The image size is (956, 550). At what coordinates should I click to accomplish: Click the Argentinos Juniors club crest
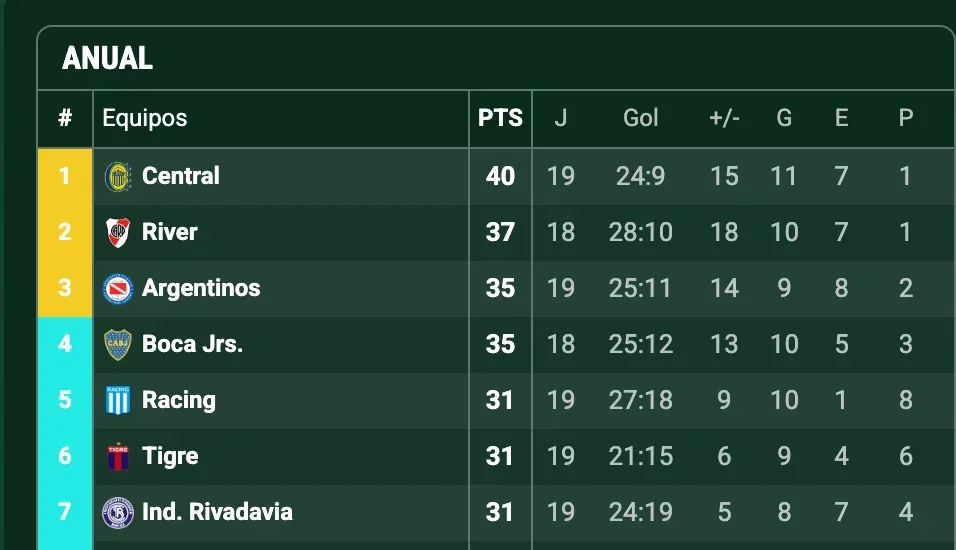118,288
